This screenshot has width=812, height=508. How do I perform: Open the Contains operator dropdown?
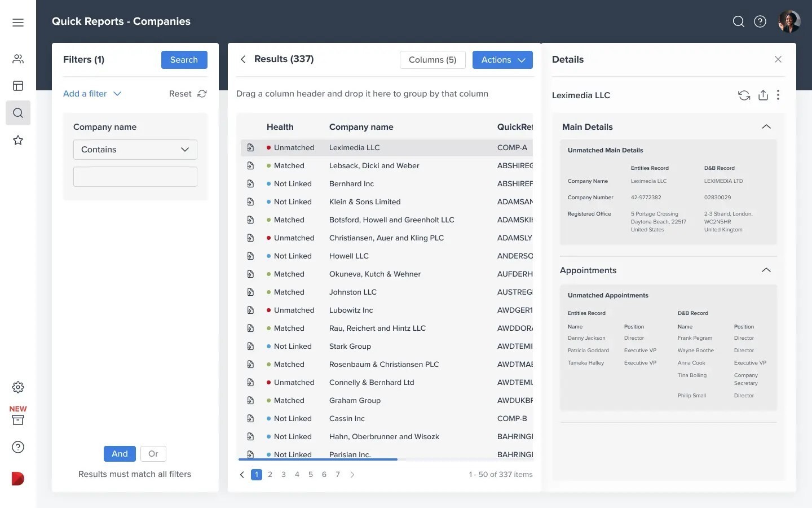coord(135,150)
